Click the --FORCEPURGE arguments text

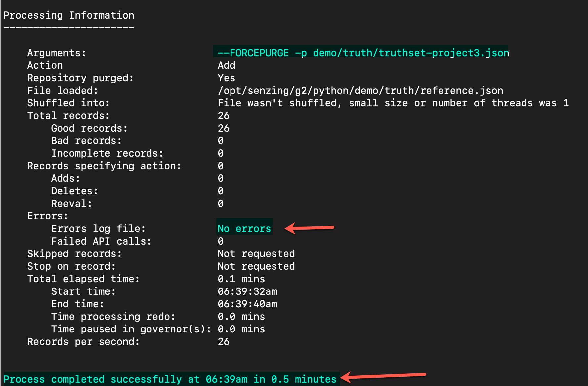pyautogui.click(x=363, y=53)
